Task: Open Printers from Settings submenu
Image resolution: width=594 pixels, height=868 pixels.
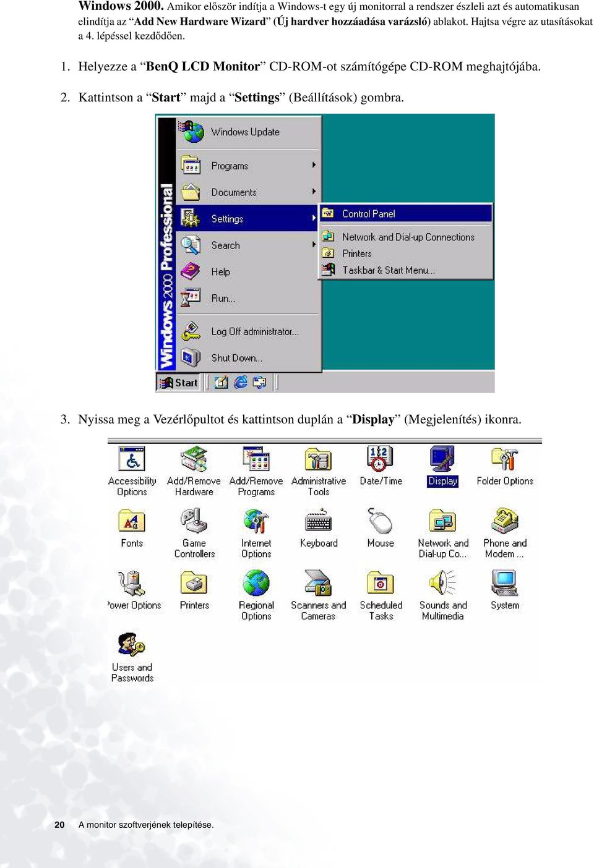Action: 406,253
